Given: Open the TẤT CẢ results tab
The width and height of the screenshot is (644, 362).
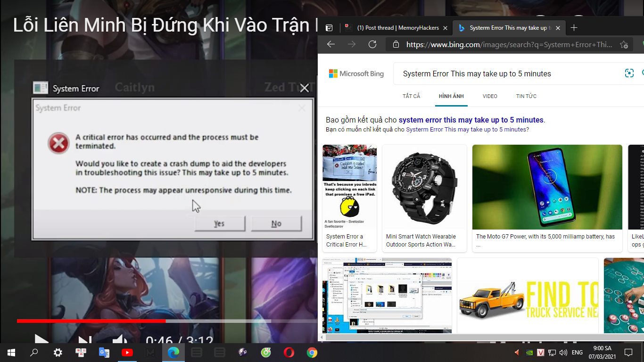Looking at the screenshot, I should (x=411, y=96).
